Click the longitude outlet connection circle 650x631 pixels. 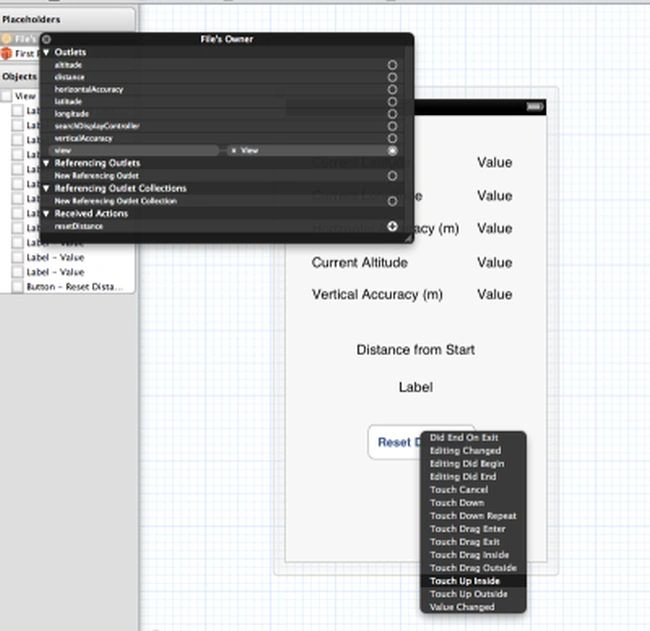(x=392, y=114)
